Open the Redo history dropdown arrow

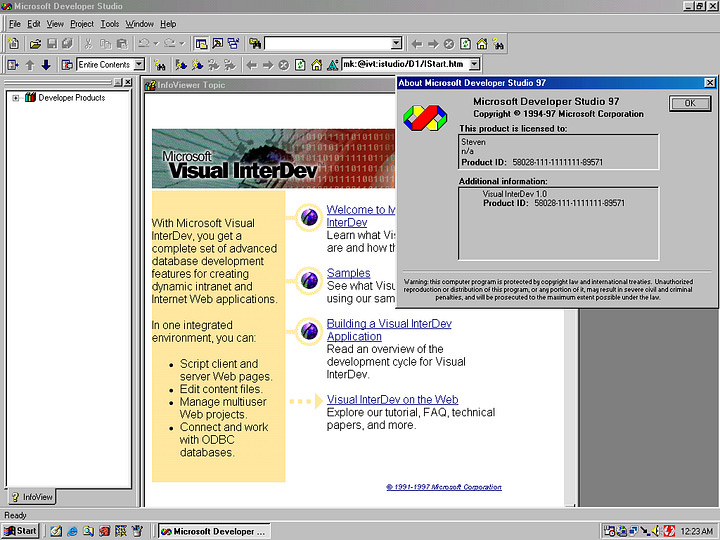(181, 44)
